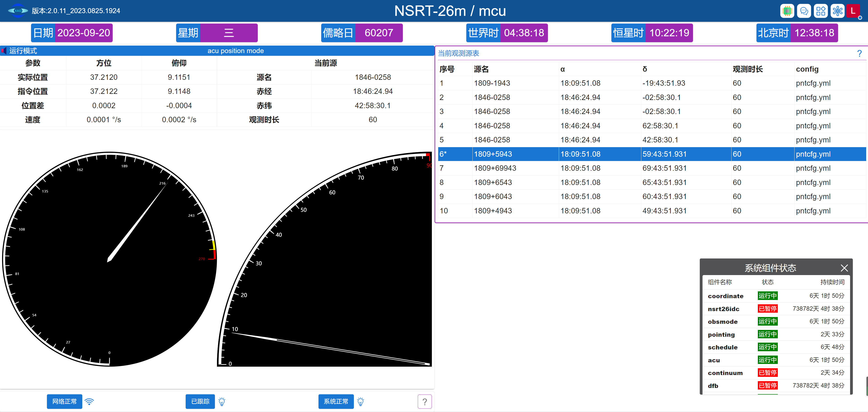Click the red speaker icon beside 运行模式

tap(4, 51)
